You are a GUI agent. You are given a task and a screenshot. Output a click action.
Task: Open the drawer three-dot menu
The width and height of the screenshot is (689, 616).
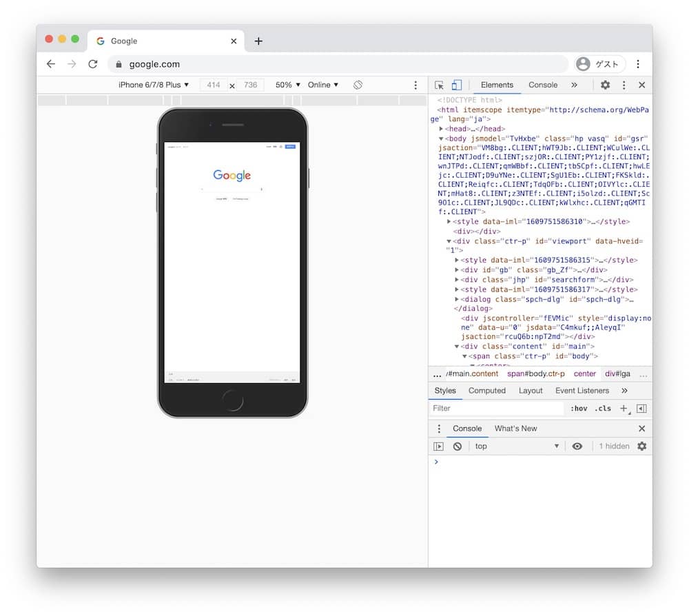[439, 429]
